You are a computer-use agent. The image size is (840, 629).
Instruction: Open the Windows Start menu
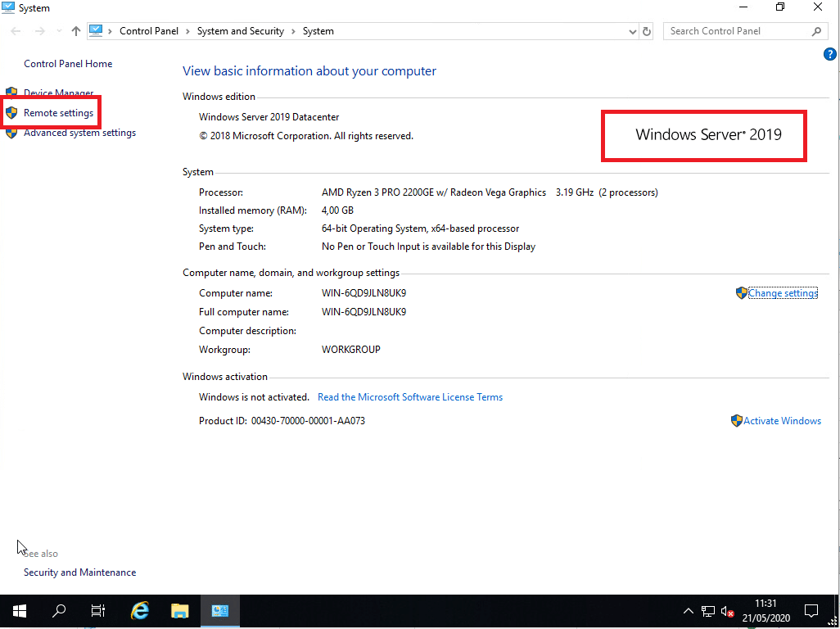pyautogui.click(x=20, y=611)
